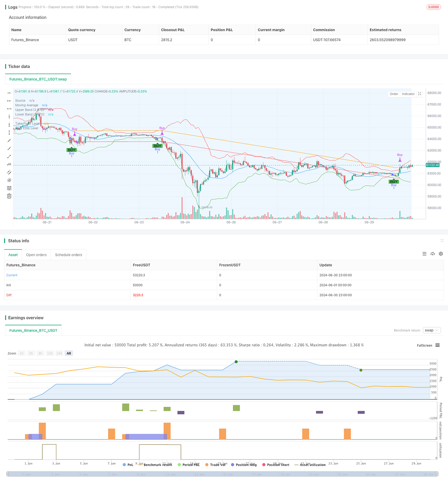
Task: Select the Futures_Binance_BTC_USDT:swap ticker tab
Action: 38,79
